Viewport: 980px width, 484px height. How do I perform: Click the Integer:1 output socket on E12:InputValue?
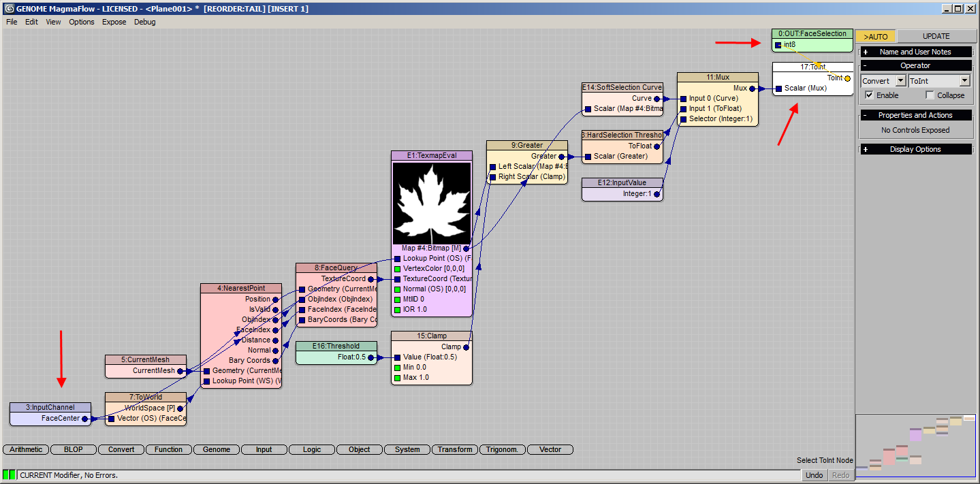tap(657, 194)
